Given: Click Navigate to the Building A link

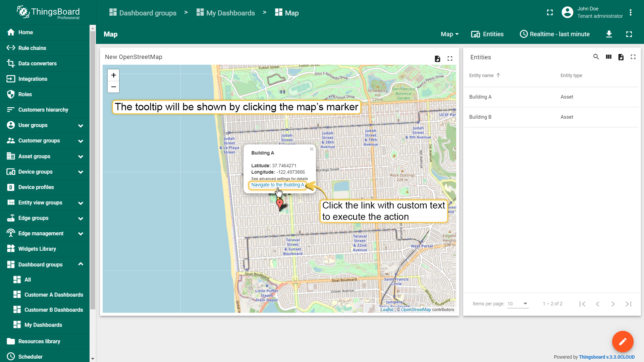Looking at the screenshot, I should (x=278, y=185).
